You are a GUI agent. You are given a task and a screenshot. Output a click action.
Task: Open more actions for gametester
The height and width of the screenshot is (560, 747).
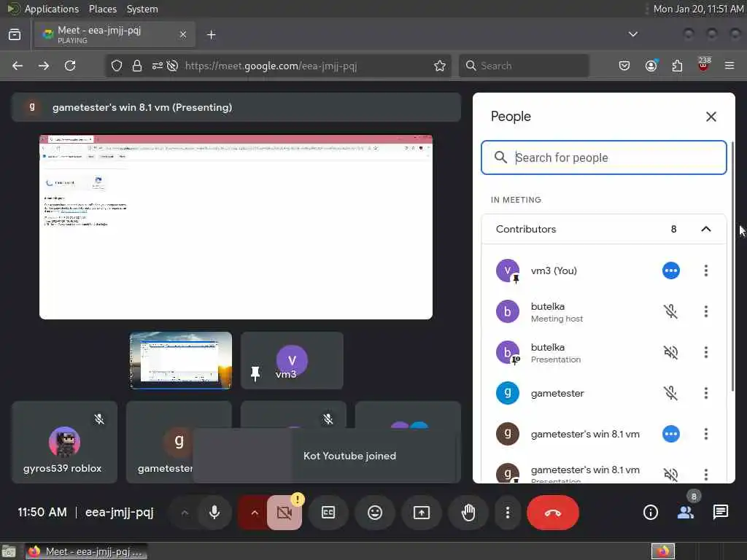click(706, 393)
